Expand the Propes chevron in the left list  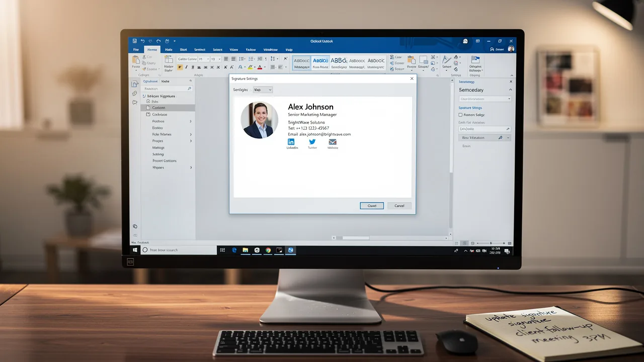(191, 141)
